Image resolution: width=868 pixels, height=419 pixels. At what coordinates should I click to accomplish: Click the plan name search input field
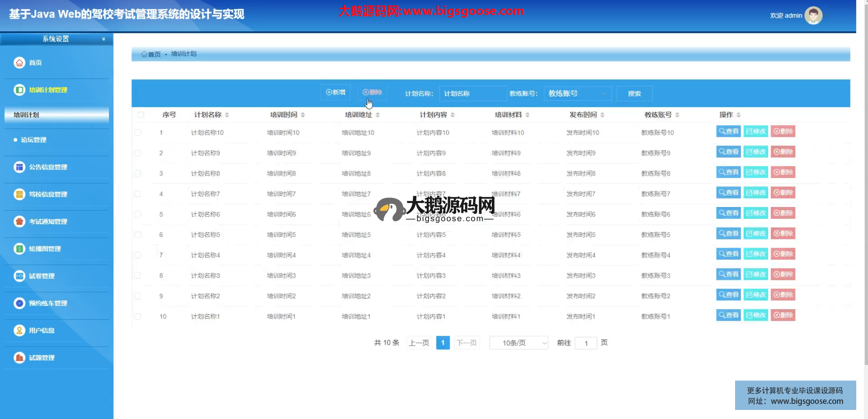tap(472, 94)
